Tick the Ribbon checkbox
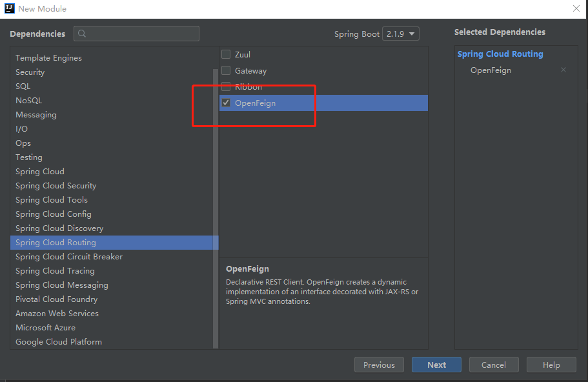Image resolution: width=588 pixels, height=382 pixels. pos(226,86)
